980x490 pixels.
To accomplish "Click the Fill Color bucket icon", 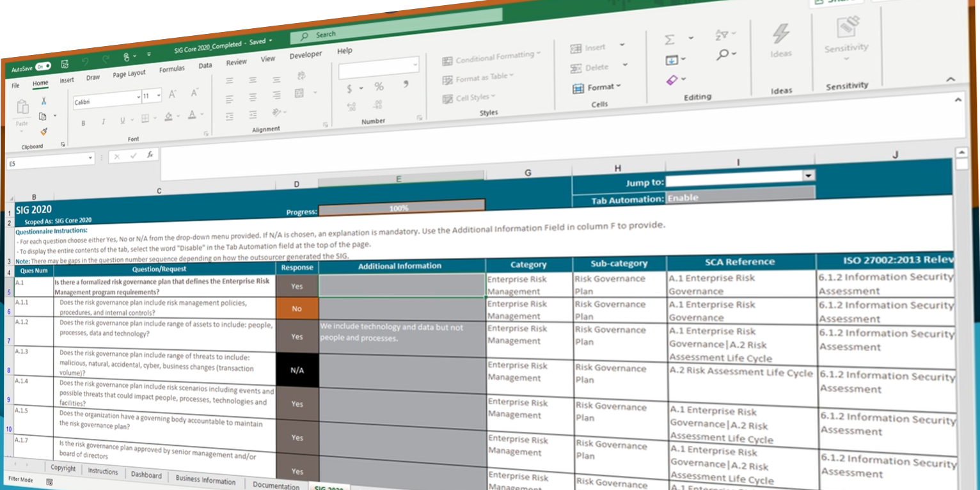I will pos(168,116).
